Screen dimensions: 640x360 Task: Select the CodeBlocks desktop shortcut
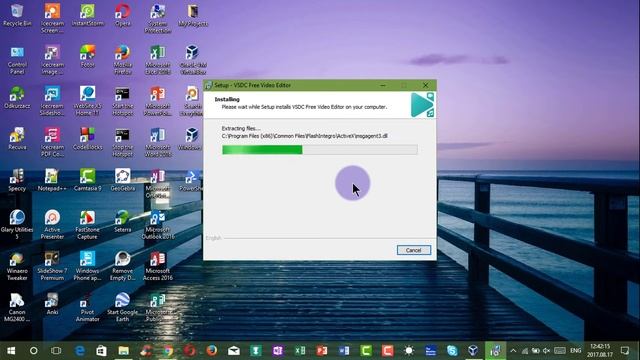click(87, 139)
